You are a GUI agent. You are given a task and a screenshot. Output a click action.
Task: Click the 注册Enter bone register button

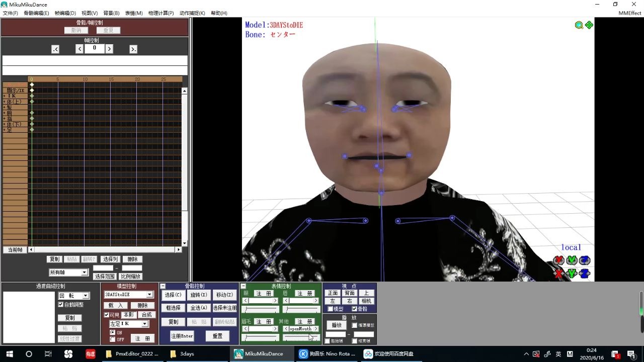[182, 336]
